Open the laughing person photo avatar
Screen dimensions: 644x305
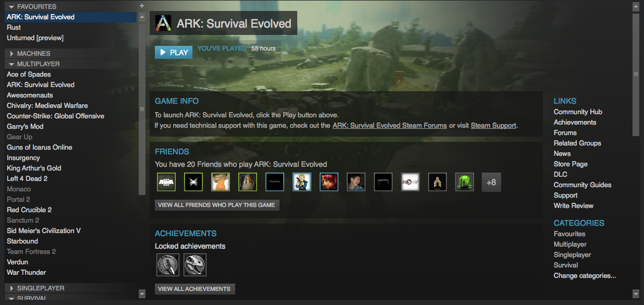[x=356, y=182]
